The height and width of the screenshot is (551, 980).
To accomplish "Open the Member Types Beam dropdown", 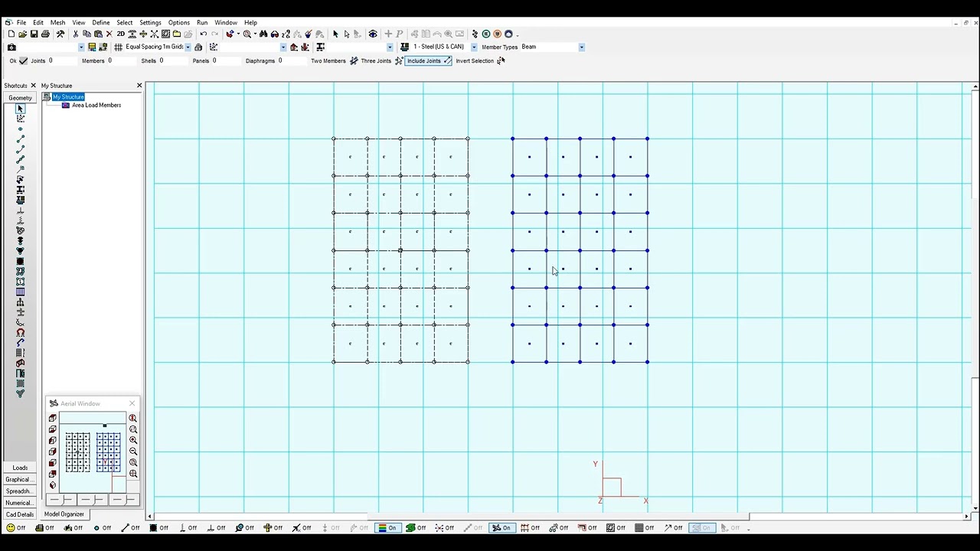I will [581, 47].
